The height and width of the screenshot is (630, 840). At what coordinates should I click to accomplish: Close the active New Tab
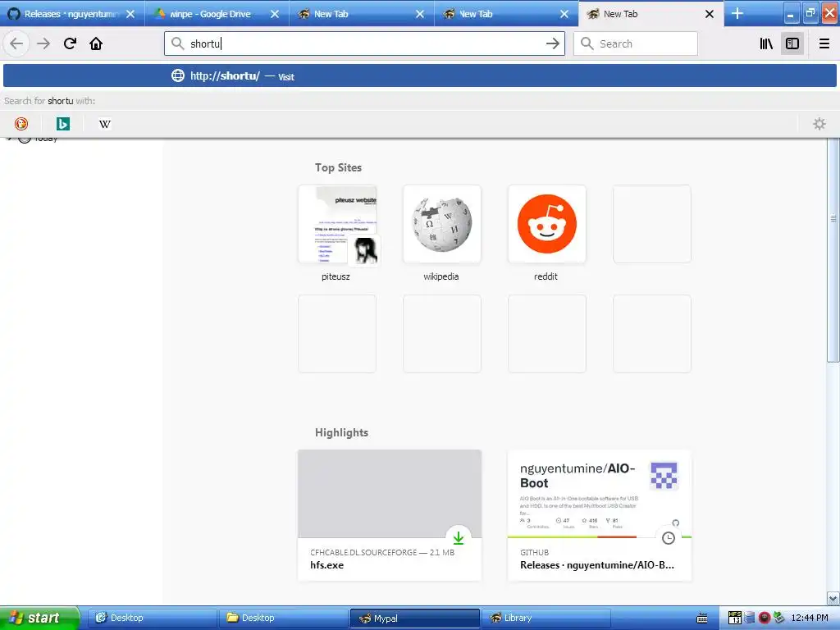pos(710,14)
